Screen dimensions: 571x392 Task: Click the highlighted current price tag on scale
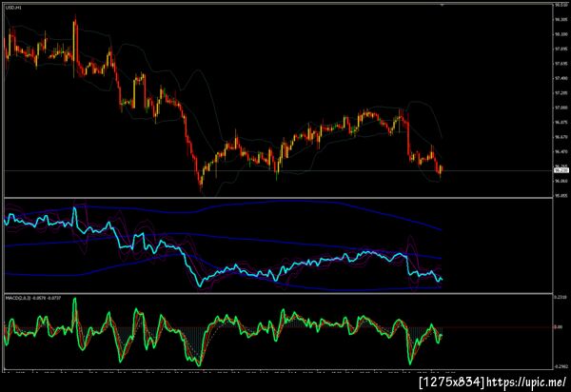tap(561, 170)
